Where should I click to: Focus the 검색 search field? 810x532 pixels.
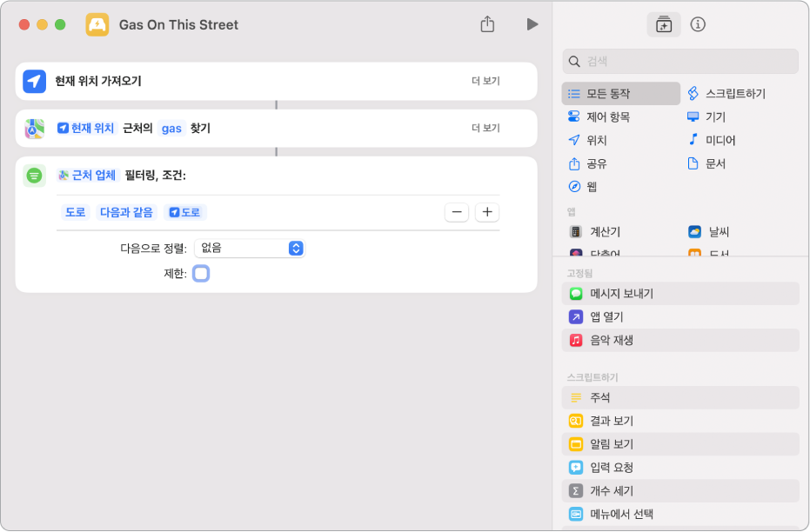679,62
